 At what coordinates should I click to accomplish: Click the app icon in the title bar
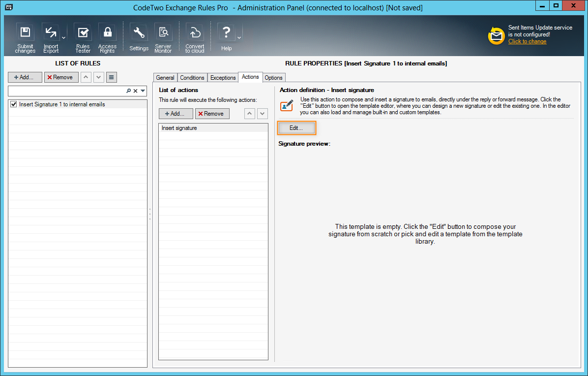pyautogui.click(x=8, y=7)
